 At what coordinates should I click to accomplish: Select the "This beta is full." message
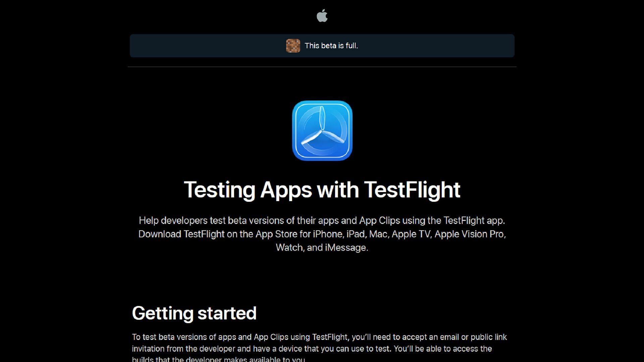click(331, 46)
